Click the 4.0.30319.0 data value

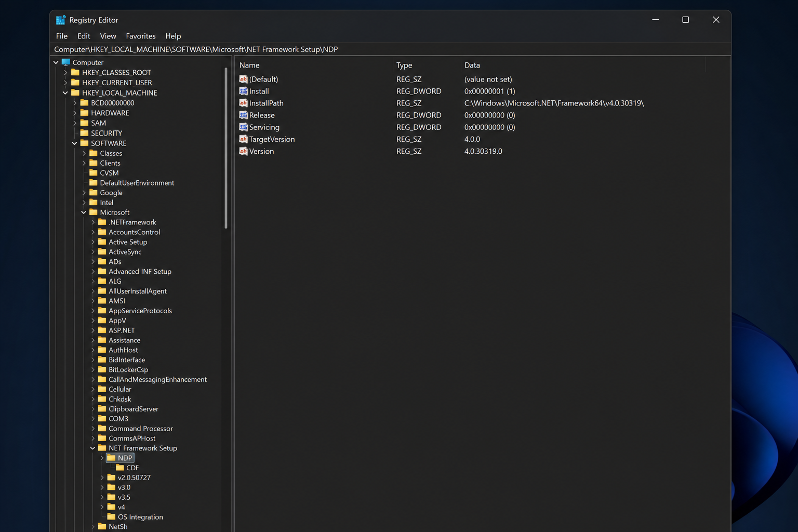click(483, 151)
